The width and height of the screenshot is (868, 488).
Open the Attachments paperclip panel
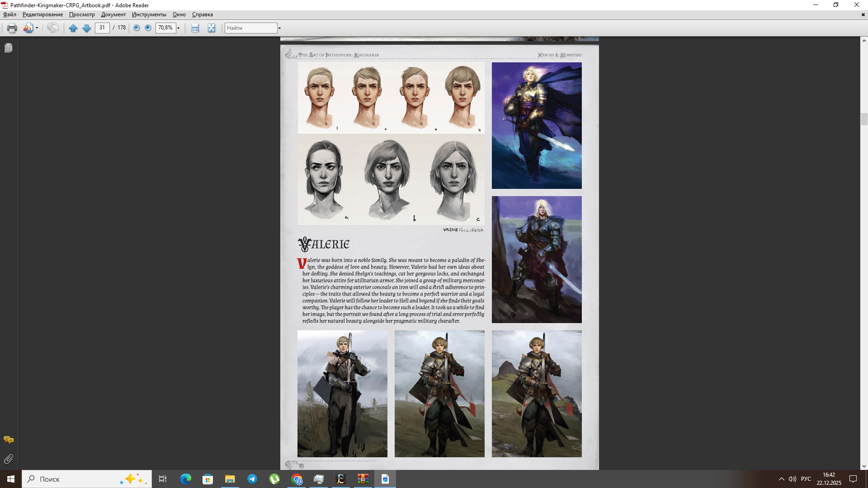click(x=9, y=459)
